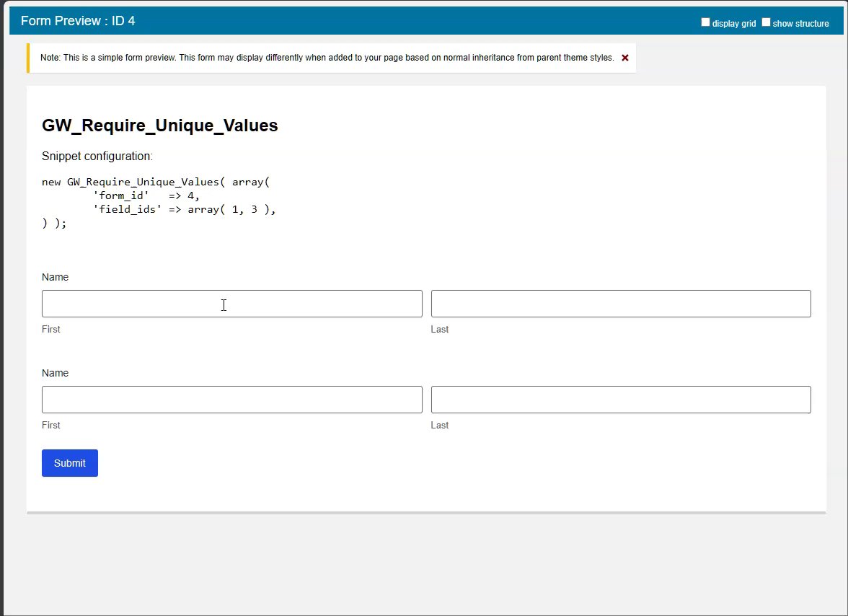Click the lower 'Name' field label

(x=56, y=373)
